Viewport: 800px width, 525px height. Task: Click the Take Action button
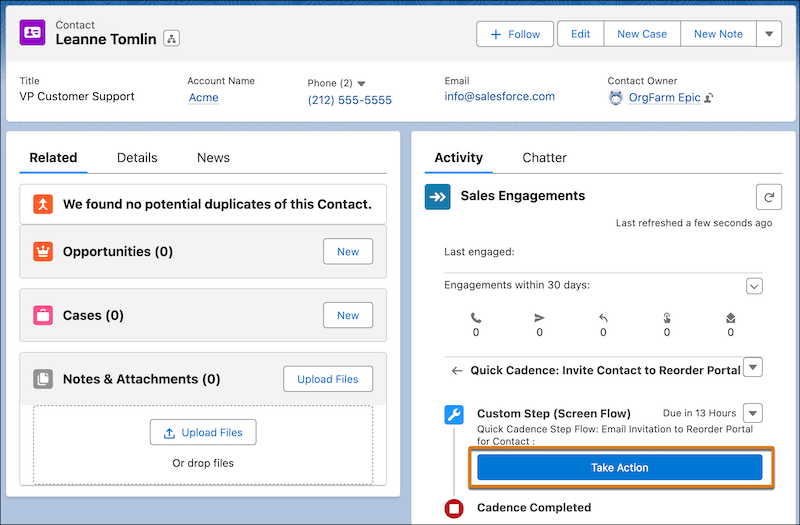click(620, 467)
